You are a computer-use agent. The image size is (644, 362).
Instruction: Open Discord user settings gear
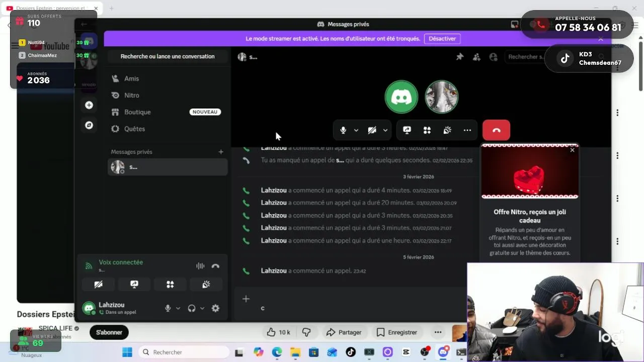[x=215, y=308]
